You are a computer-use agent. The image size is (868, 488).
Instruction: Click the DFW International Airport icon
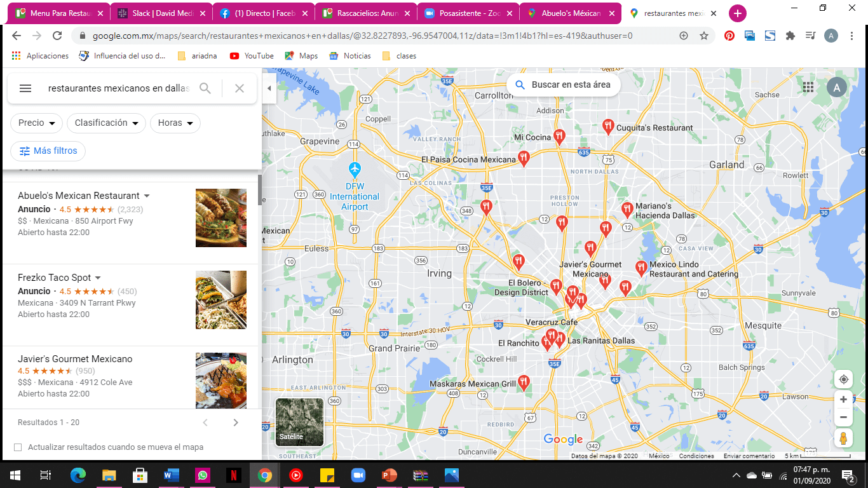(x=355, y=170)
